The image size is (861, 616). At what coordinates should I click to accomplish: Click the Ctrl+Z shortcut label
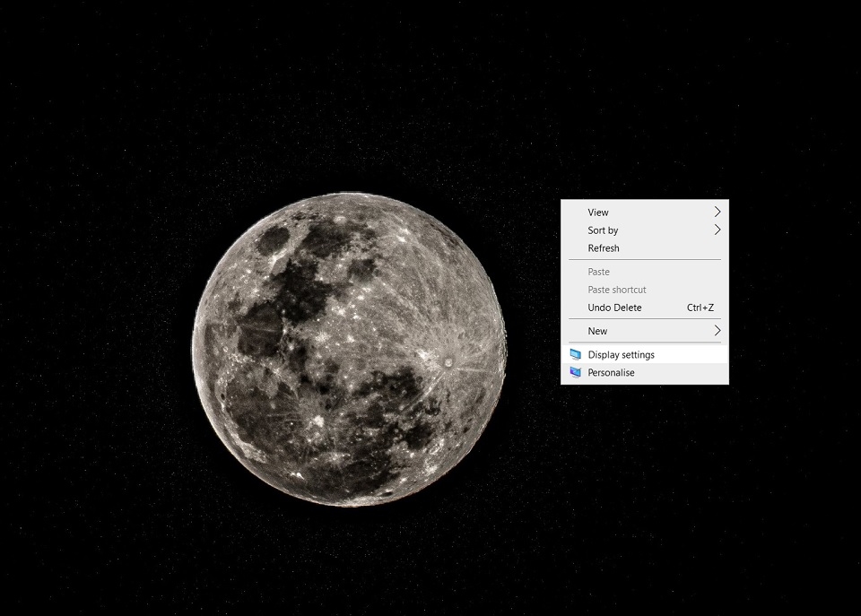(700, 308)
